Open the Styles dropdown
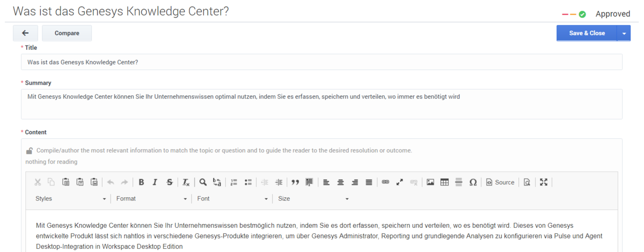Screen dimensions: 644x252 coord(71,199)
